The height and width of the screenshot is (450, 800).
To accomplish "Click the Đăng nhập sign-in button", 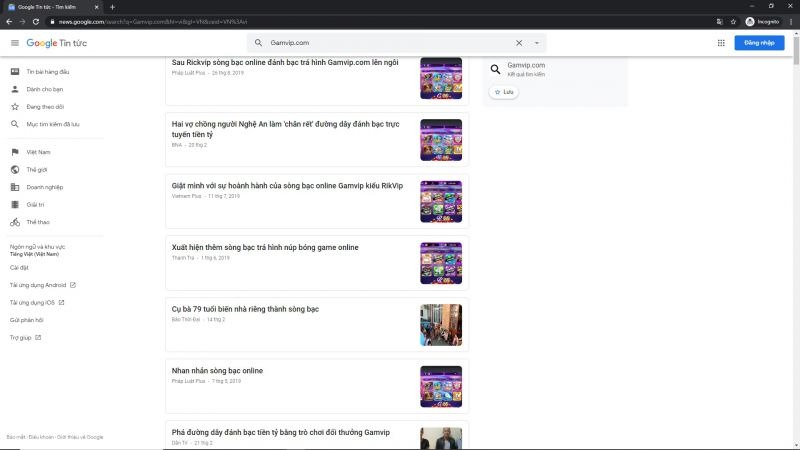I will pyautogui.click(x=759, y=43).
